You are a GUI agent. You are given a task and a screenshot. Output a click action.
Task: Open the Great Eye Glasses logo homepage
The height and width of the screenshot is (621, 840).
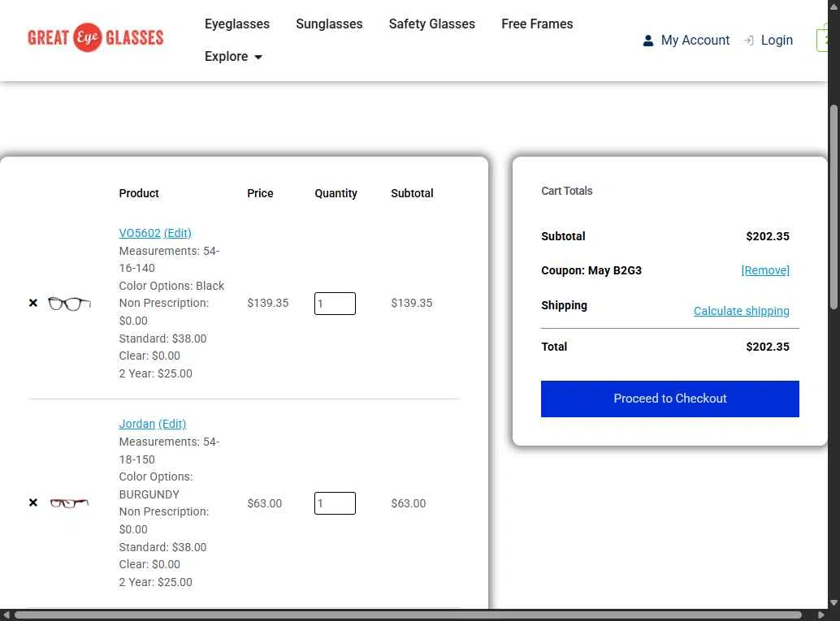coord(95,37)
